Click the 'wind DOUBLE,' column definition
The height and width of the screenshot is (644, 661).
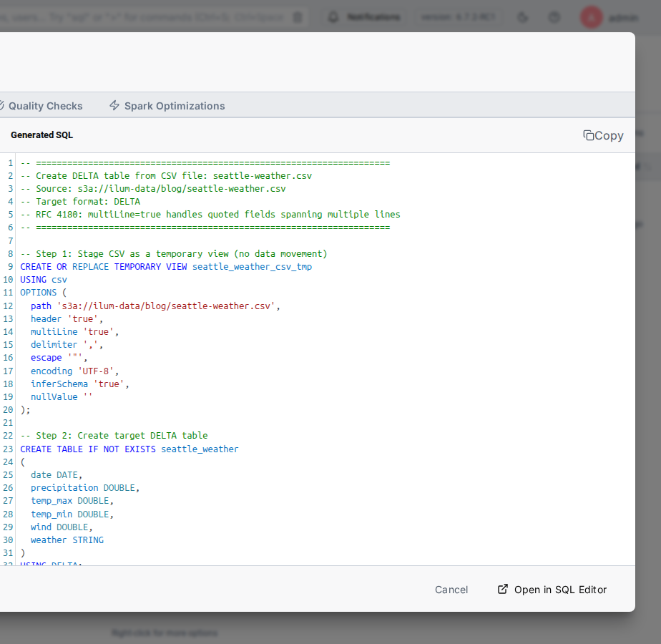61,527
